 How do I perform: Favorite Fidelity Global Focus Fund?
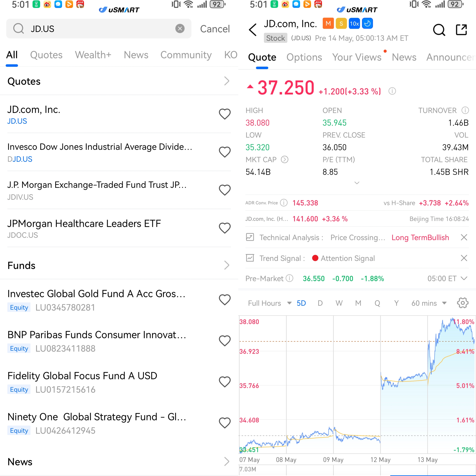(225, 382)
